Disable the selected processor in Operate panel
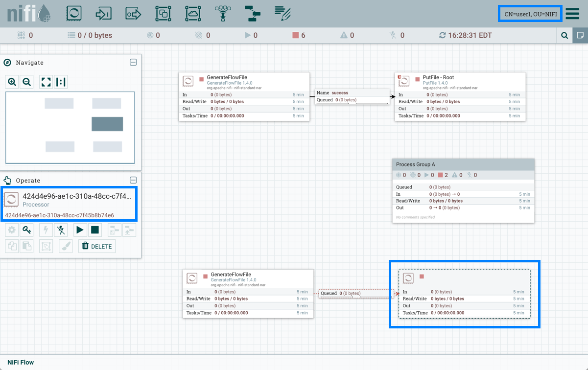 coord(61,230)
